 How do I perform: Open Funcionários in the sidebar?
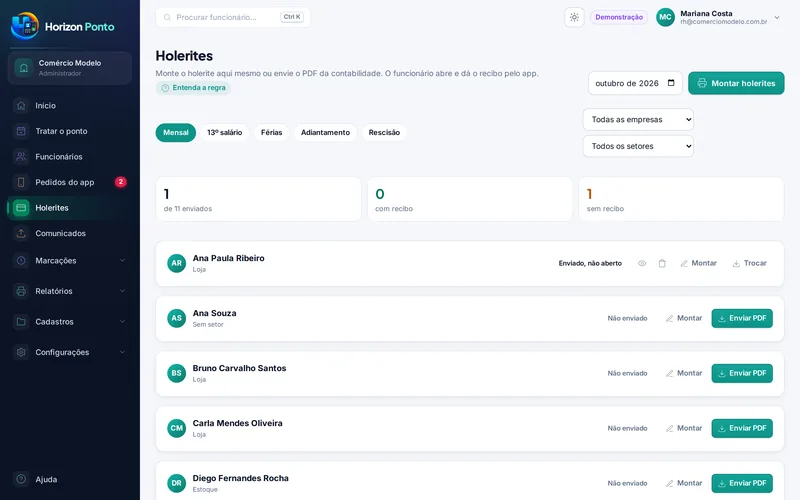click(x=70, y=157)
